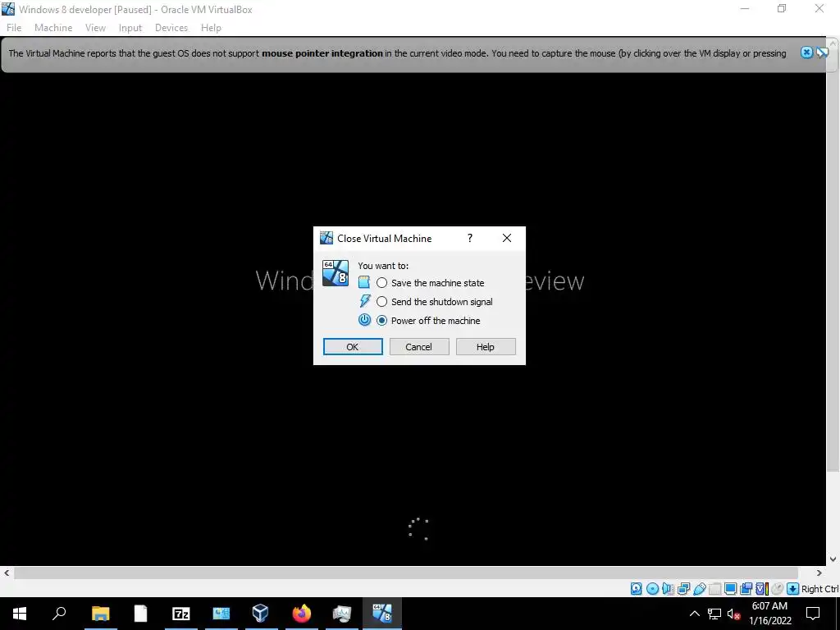Screen dimensions: 840x630
Task: Click the network tray icon
Action: pyautogui.click(x=714, y=614)
